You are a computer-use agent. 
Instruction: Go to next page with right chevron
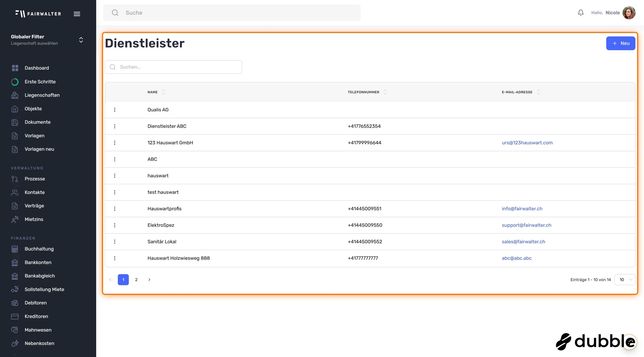coord(149,280)
